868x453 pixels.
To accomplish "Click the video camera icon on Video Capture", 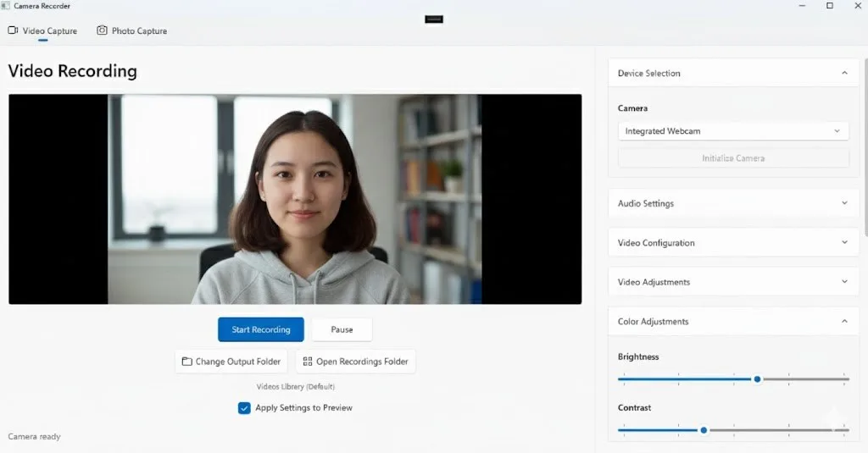I will [13, 30].
